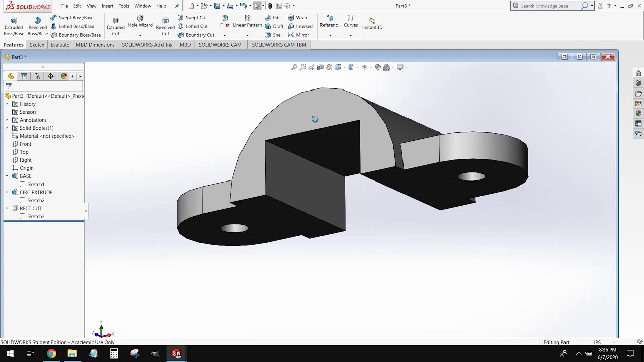Open Google Chrome from the taskbar

[x=51, y=353]
